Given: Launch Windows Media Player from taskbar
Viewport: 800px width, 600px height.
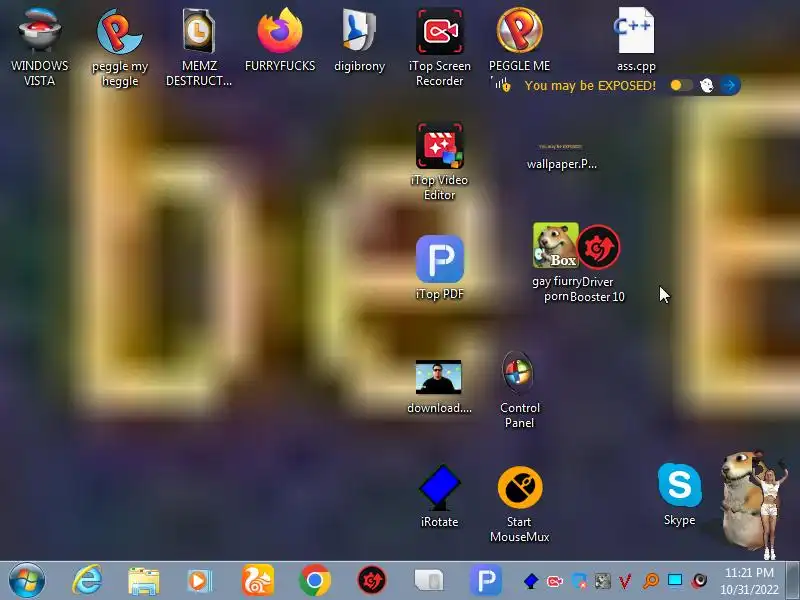Looking at the screenshot, I should point(199,581).
